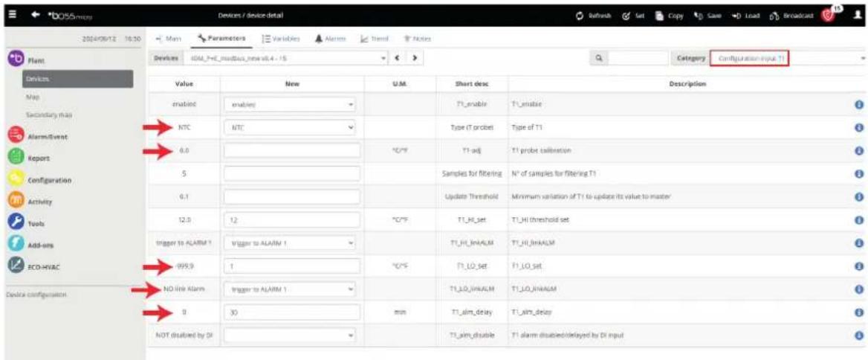The height and width of the screenshot is (360, 868).
Task: Click the T1 probe calibration New field
Action: click(x=292, y=150)
